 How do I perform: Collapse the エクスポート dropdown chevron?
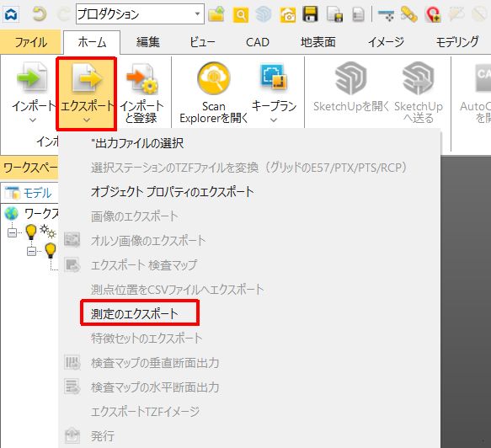click(87, 120)
